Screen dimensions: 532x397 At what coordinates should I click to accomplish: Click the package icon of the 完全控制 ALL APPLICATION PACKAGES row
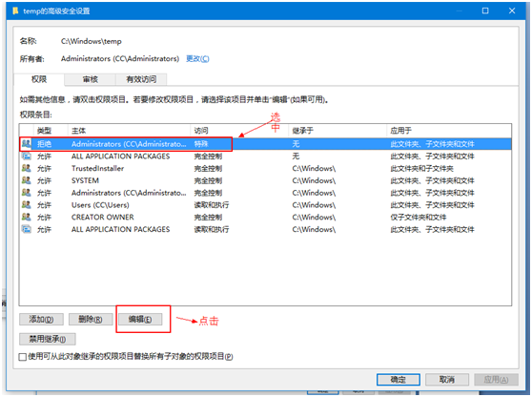[26, 157]
